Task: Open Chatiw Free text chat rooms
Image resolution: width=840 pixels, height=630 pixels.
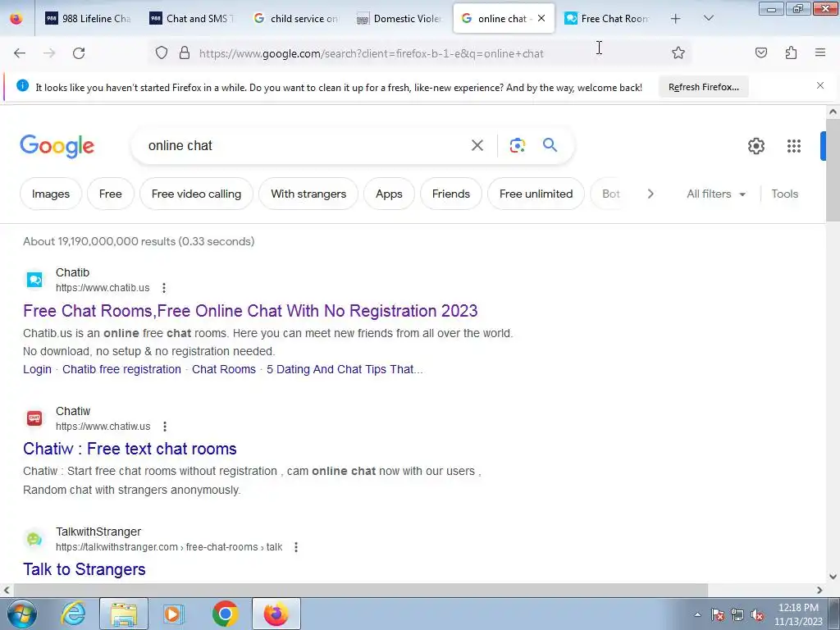Action: tap(130, 449)
